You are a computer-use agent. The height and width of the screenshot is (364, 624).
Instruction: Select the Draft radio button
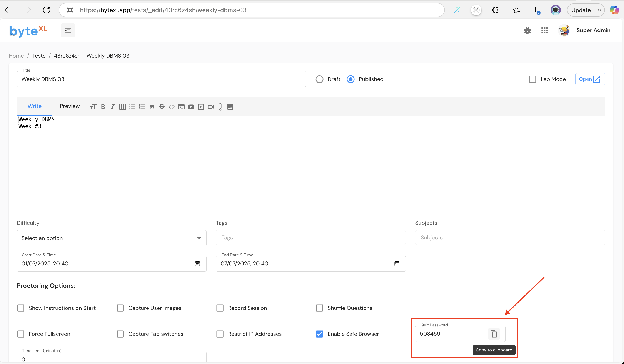[319, 79]
